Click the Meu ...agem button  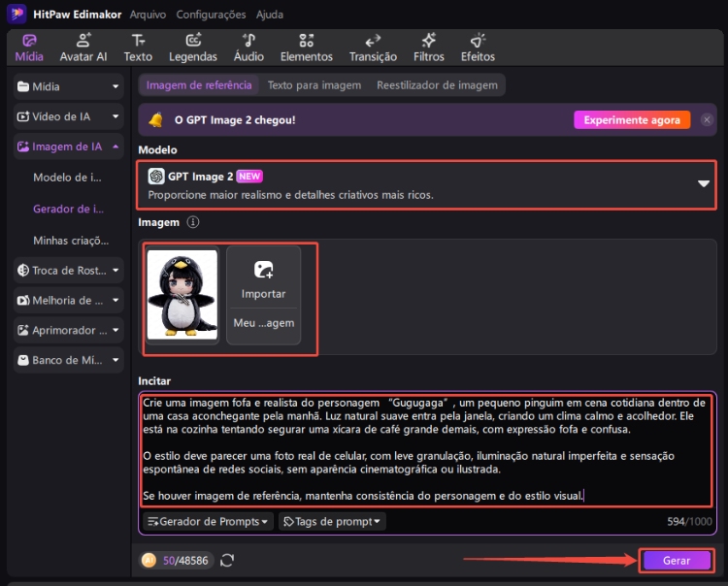(x=264, y=323)
